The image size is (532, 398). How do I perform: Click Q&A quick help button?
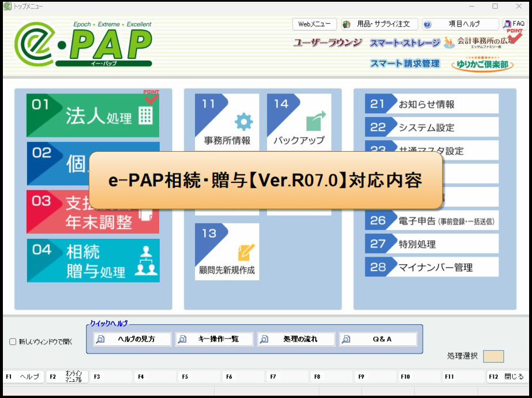(378, 339)
